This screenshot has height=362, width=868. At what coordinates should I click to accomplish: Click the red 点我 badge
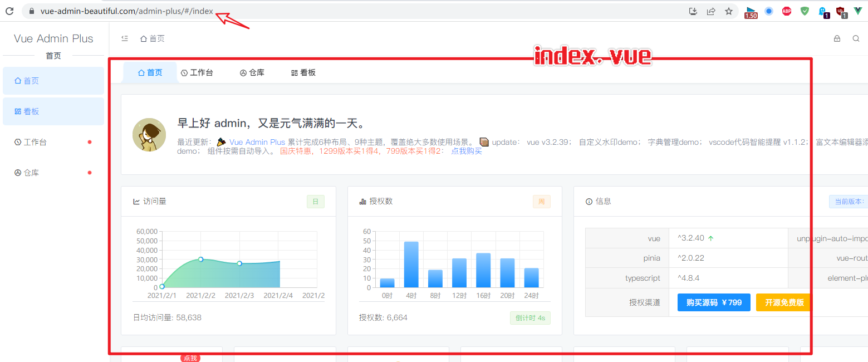(190, 358)
